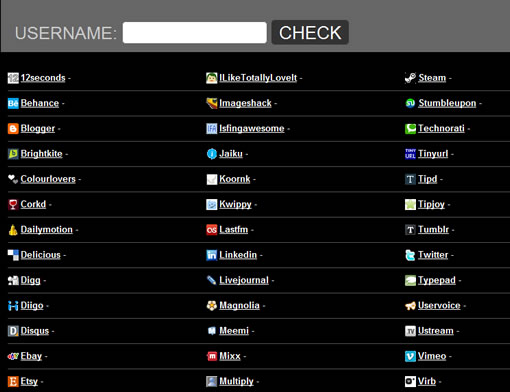
Task: Click the Ebay logo icon
Action: [x=13, y=356]
